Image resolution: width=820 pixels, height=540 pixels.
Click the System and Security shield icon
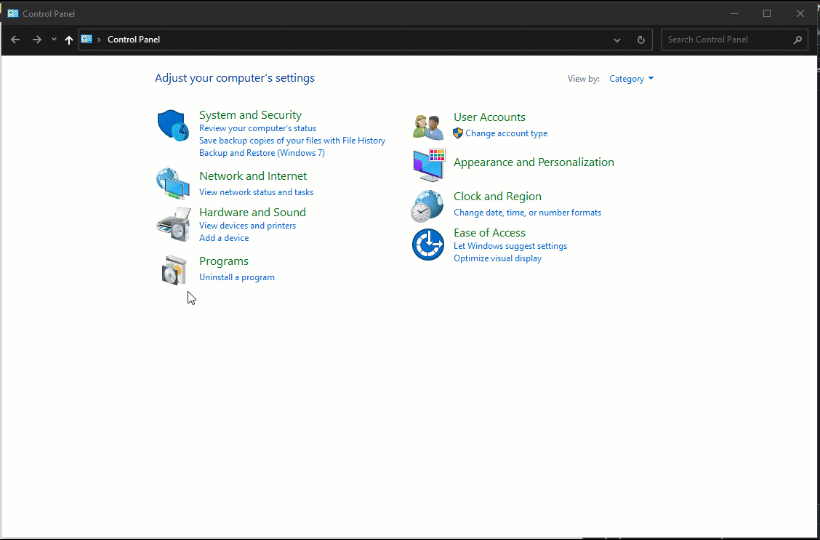tap(172, 126)
